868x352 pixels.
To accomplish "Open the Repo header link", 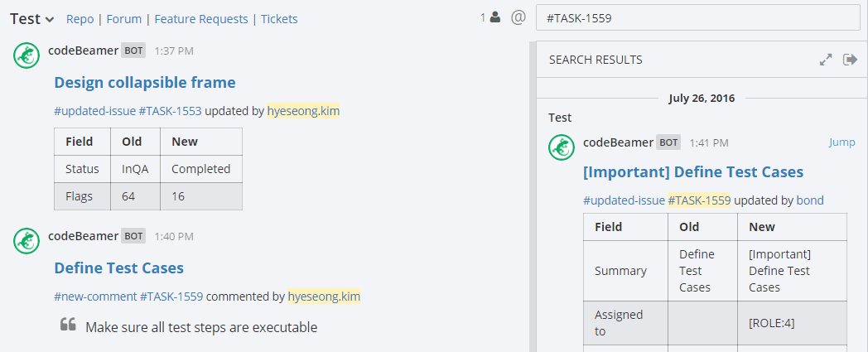I will [80, 19].
